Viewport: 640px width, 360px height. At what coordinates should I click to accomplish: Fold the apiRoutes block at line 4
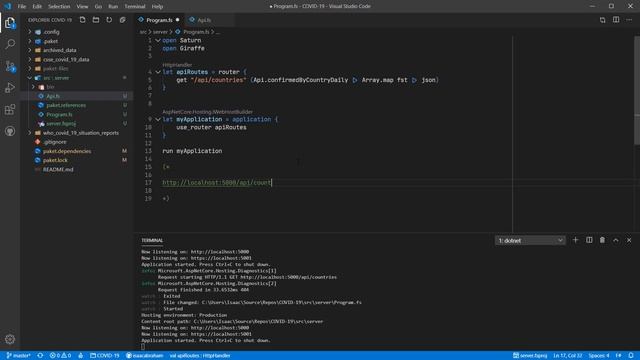[x=158, y=72]
